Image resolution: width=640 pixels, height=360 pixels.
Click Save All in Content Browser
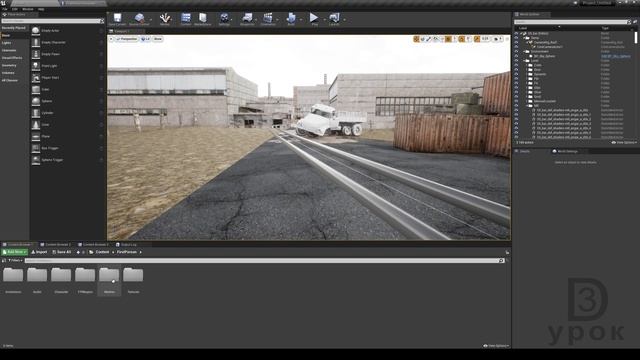62,252
